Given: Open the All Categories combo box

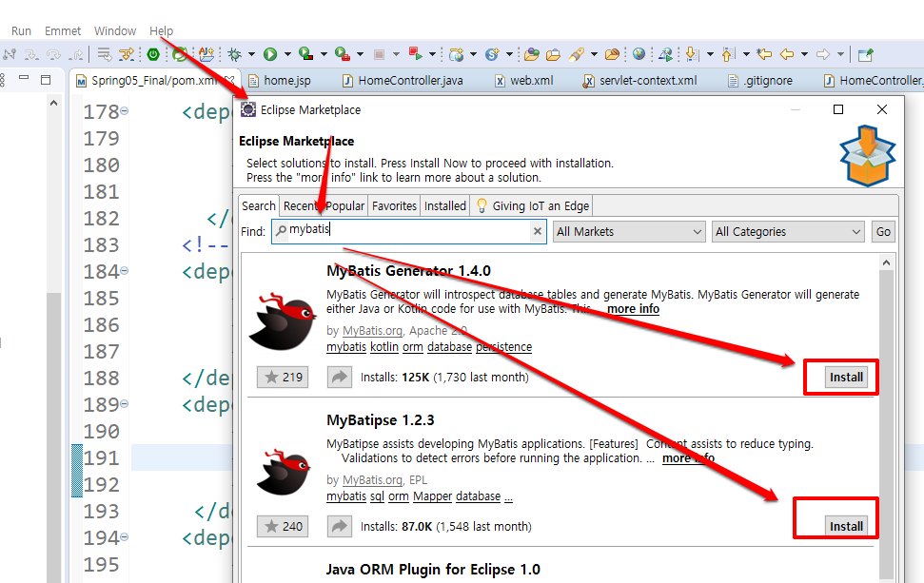Looking at the screenshot, I should (x=788, y=232).
